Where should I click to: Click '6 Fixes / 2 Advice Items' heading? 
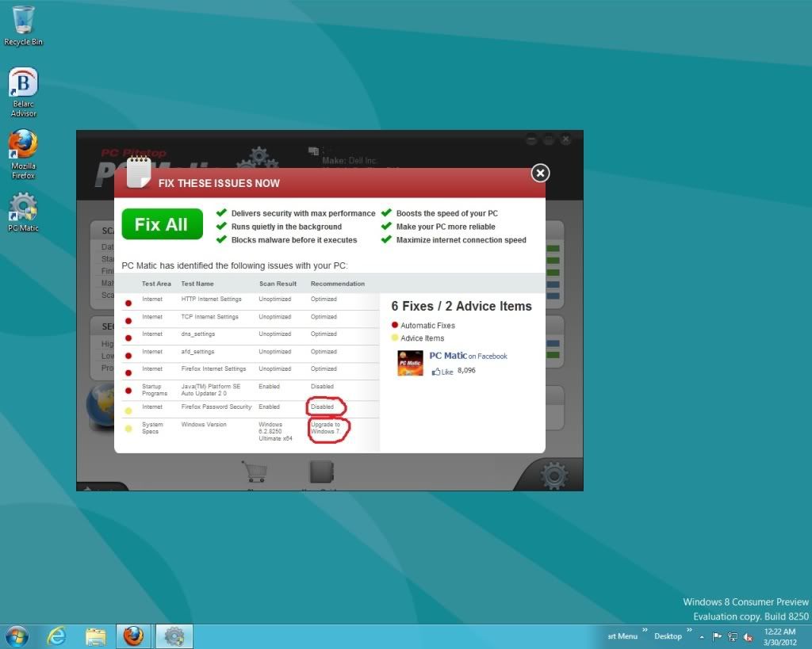click(462, 307)
